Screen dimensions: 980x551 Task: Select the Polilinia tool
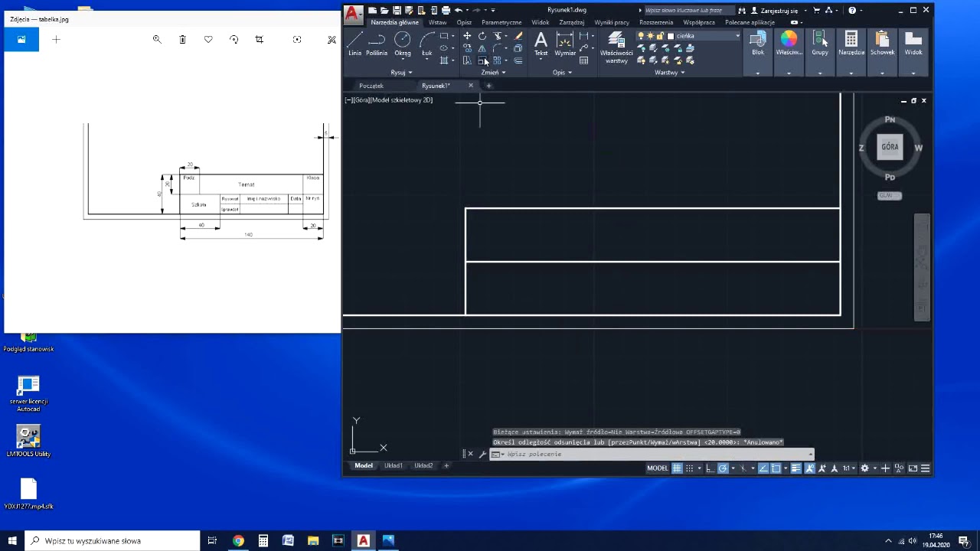(377, 44)
